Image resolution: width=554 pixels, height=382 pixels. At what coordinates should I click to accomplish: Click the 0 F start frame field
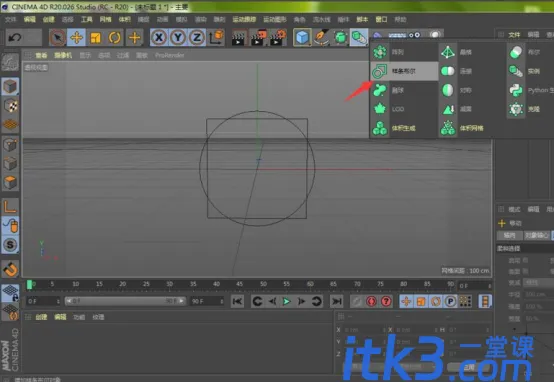[43, 301]
